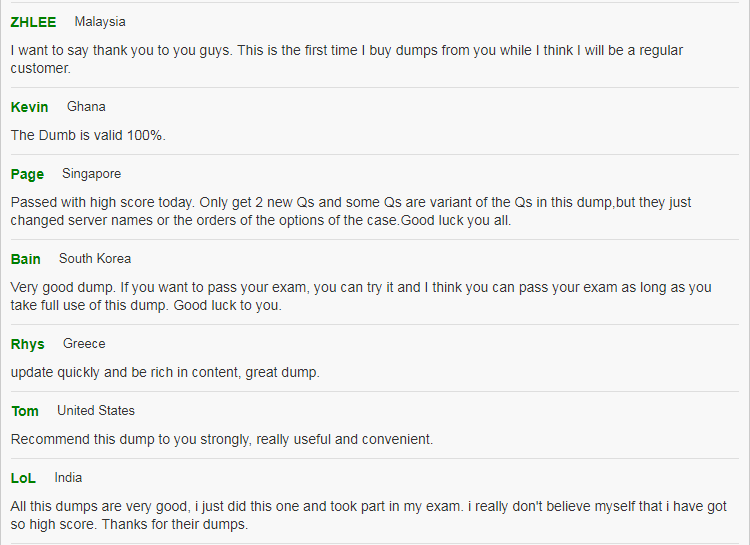
Task: Select the India country label
Action: [68, 478]
